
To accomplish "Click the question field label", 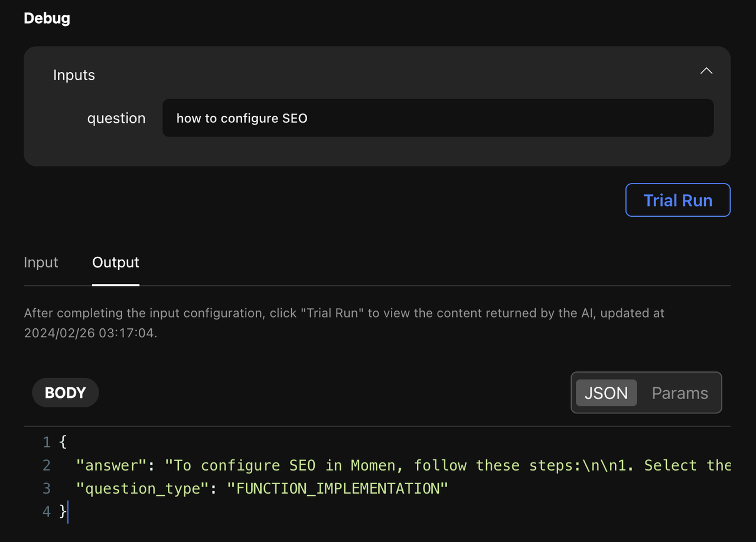I will 116,118.
